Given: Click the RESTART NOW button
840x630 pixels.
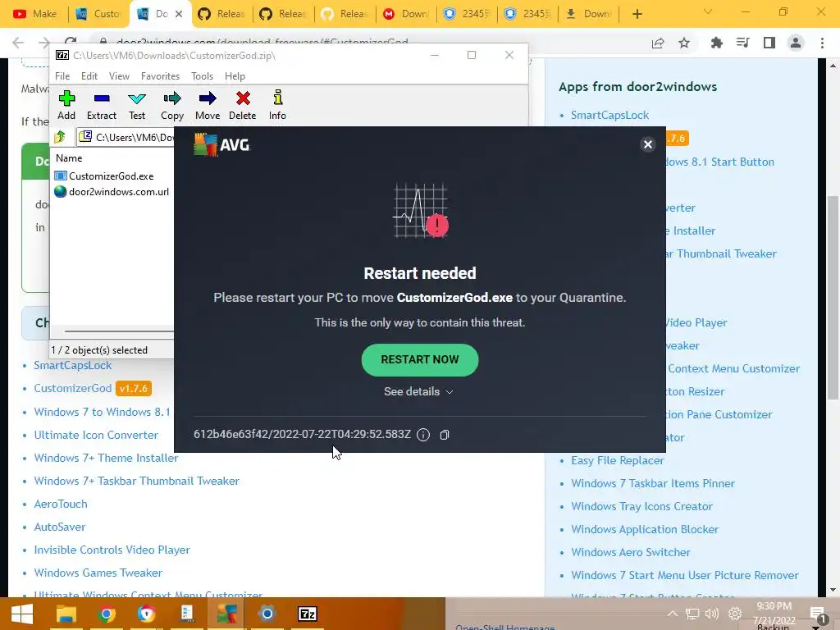Looking at the screenshot, I should click(419, 359).
